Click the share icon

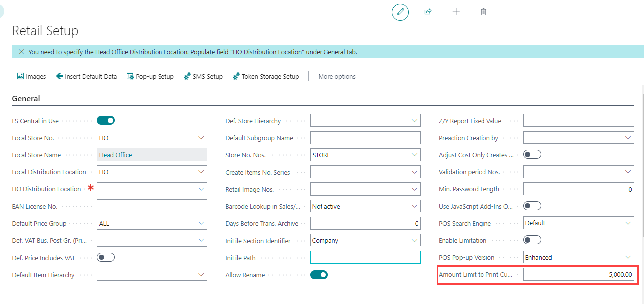pyautogui.click(x=428, y=12)
